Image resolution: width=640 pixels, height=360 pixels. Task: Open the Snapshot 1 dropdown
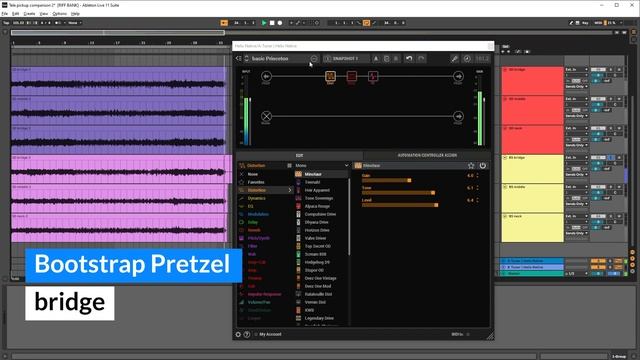(x=346, y=59)
